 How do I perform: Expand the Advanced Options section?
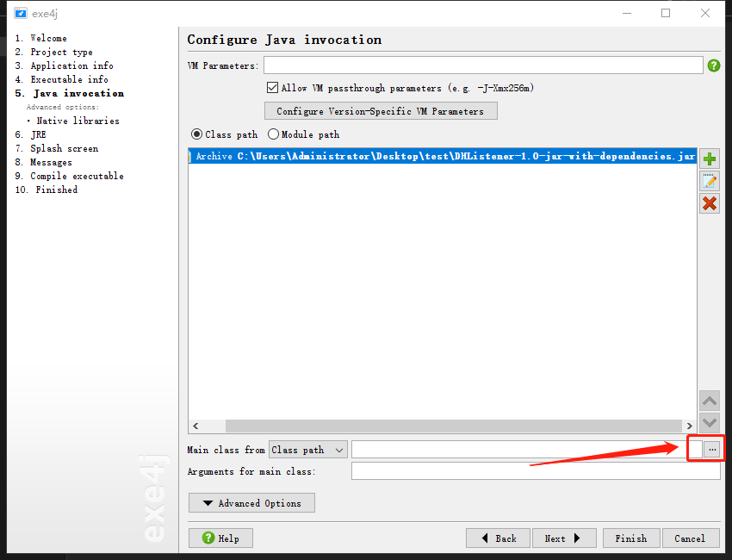[x=251, y=503]
